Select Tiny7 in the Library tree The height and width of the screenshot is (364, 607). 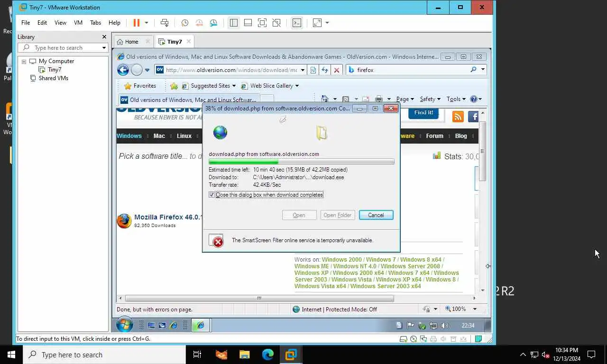click(x=55, y=70)
